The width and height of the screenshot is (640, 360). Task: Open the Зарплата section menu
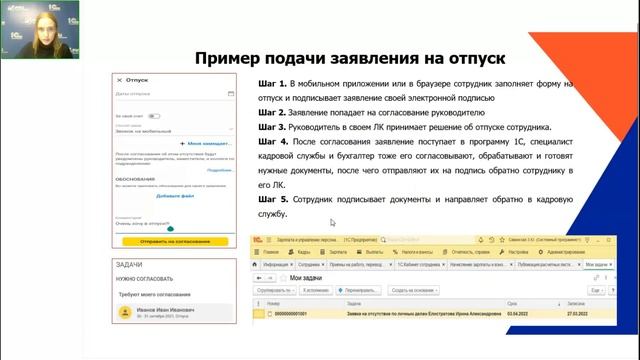click(333, 252)
